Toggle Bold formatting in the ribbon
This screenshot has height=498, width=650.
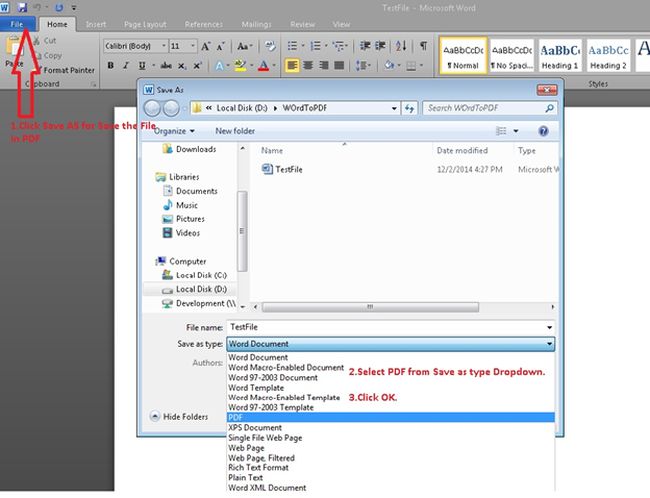(111, 66)
